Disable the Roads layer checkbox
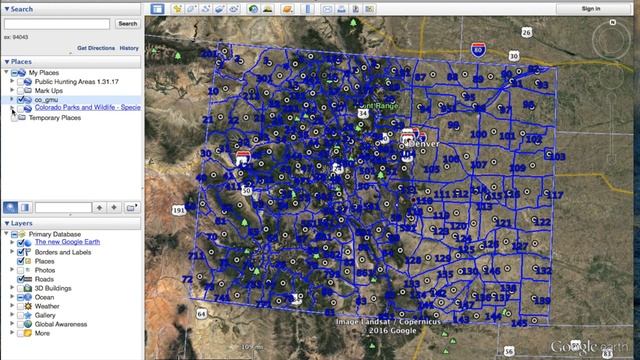 (x=20, y=279)
